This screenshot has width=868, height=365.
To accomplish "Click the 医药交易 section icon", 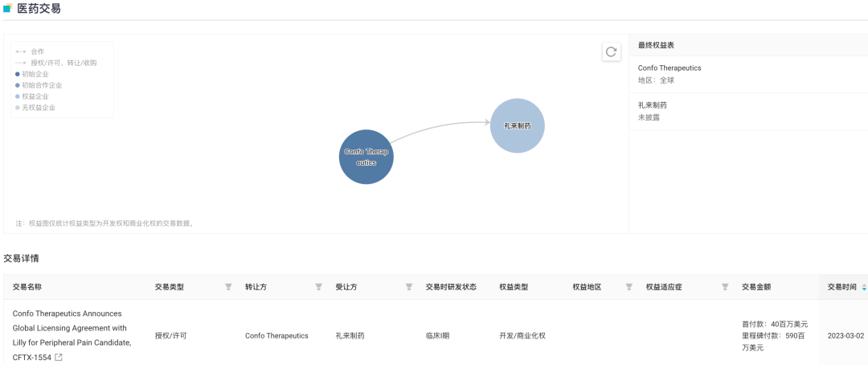I will 8,8.
